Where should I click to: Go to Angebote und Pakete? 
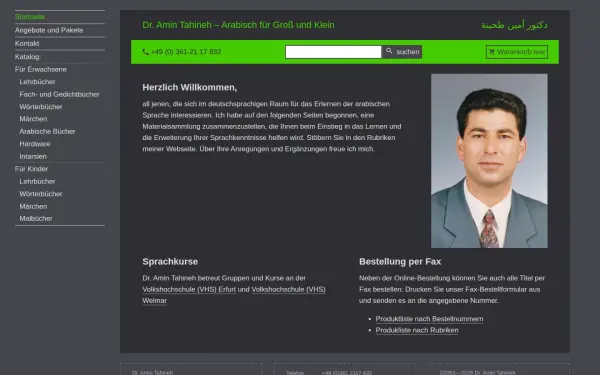tap(49, 30)
